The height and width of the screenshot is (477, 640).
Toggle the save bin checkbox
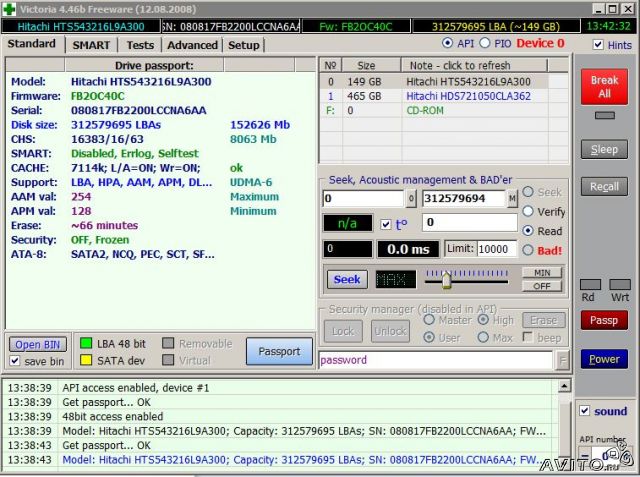pyautogui.click(x=15, y=361)
